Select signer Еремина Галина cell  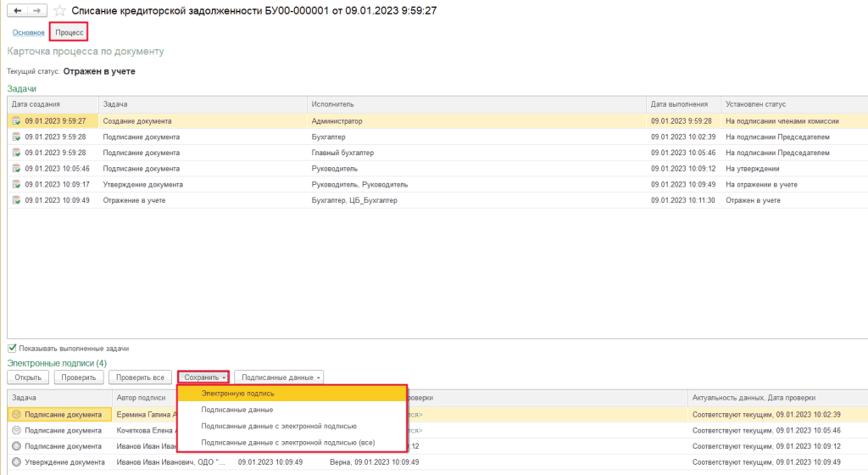click(146, 414)
